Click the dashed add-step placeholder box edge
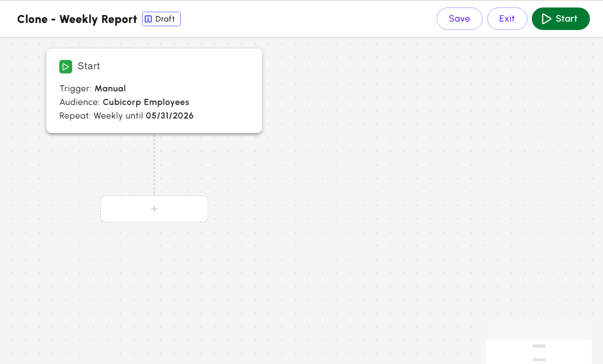This screenshot has height=364, width=603. coord(101,209)
